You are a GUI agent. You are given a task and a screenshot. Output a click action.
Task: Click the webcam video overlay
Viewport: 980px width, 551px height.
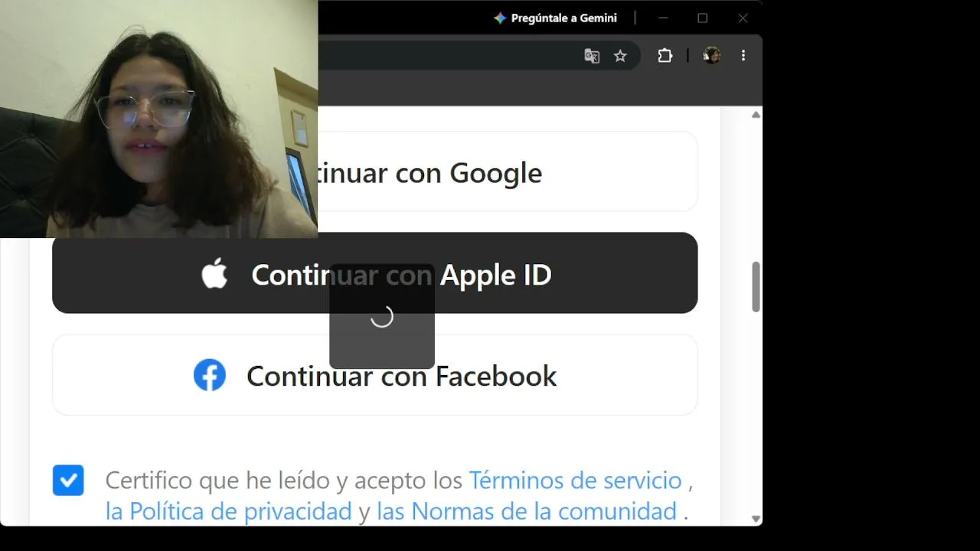click(158, 119)
